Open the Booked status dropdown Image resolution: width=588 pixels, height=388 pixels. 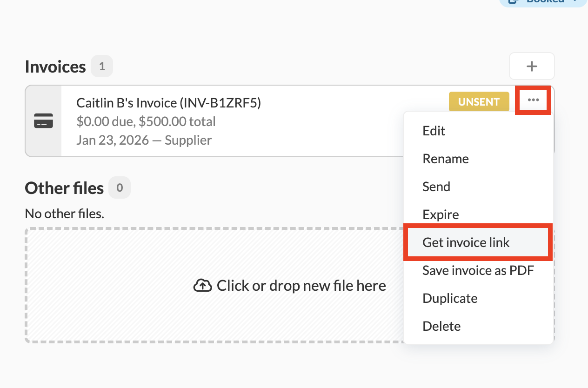(544, 2)
